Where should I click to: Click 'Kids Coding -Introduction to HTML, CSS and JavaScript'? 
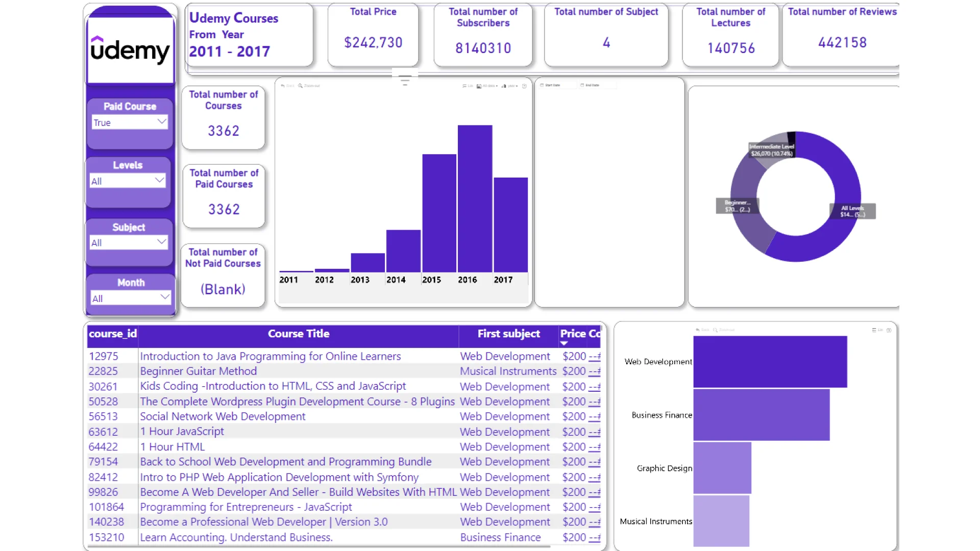click(273, 386)
